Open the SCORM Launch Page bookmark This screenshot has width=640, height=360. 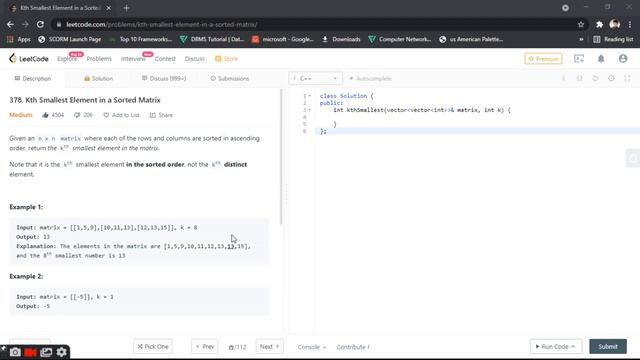69,39
